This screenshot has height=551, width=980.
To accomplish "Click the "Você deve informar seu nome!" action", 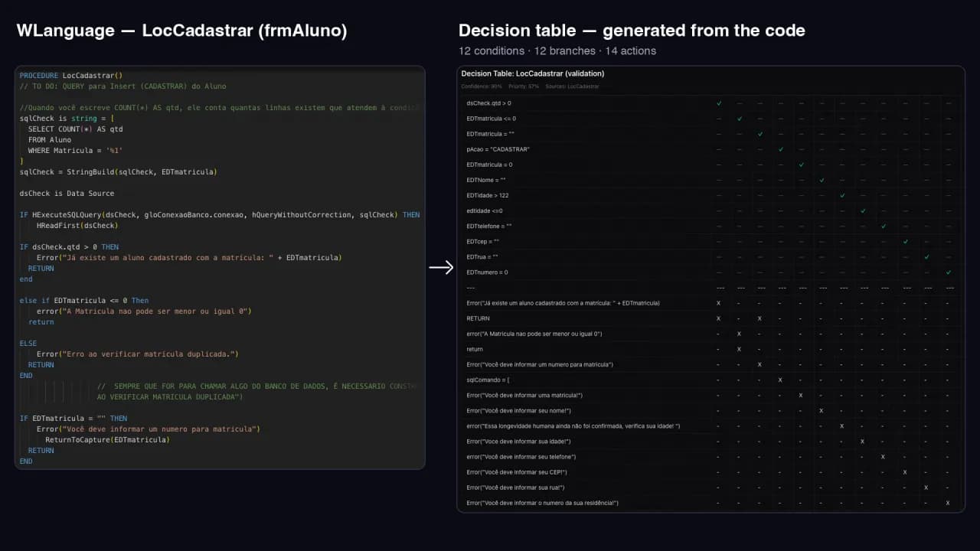I will pos(518,410).
